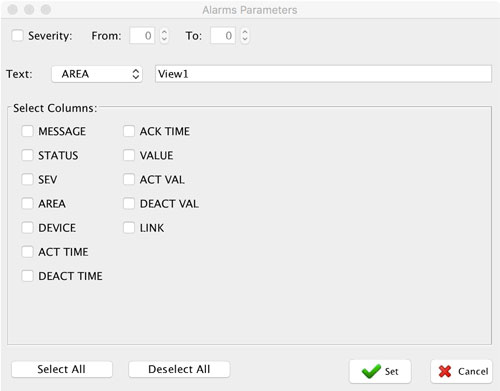This screenshot has height=391, width=500.
Task: Click the Deselect All button
Action: (x=179, y=369)
